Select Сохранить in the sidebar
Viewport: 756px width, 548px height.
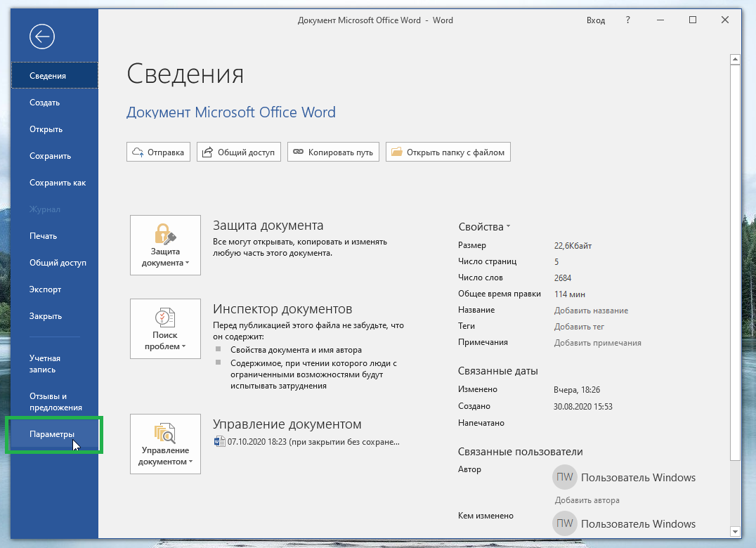tap(55, 156)
